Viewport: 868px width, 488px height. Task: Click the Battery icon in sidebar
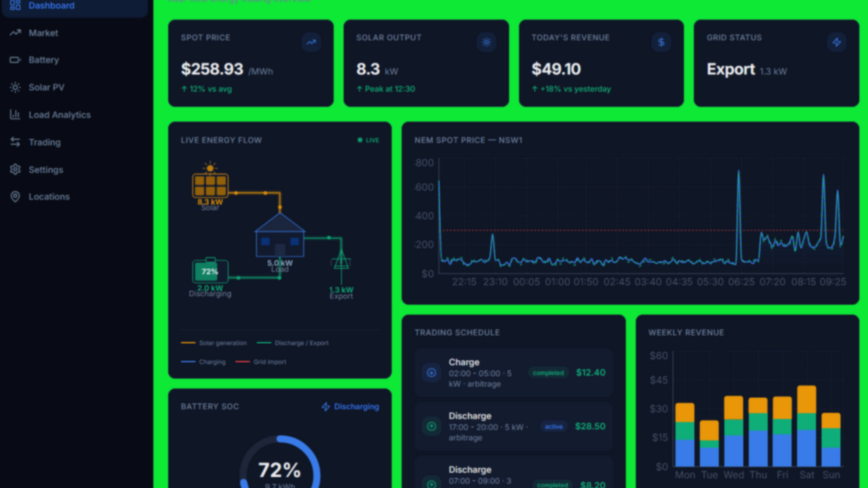[15, 60]
